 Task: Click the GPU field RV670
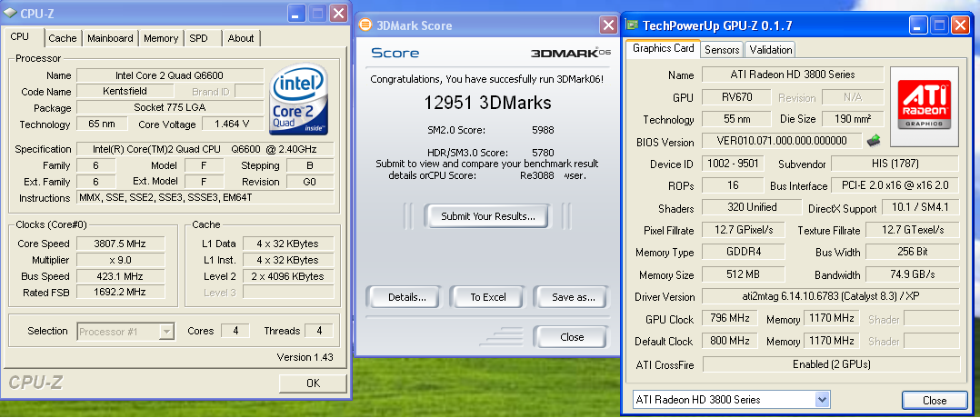tap(735, 97)
